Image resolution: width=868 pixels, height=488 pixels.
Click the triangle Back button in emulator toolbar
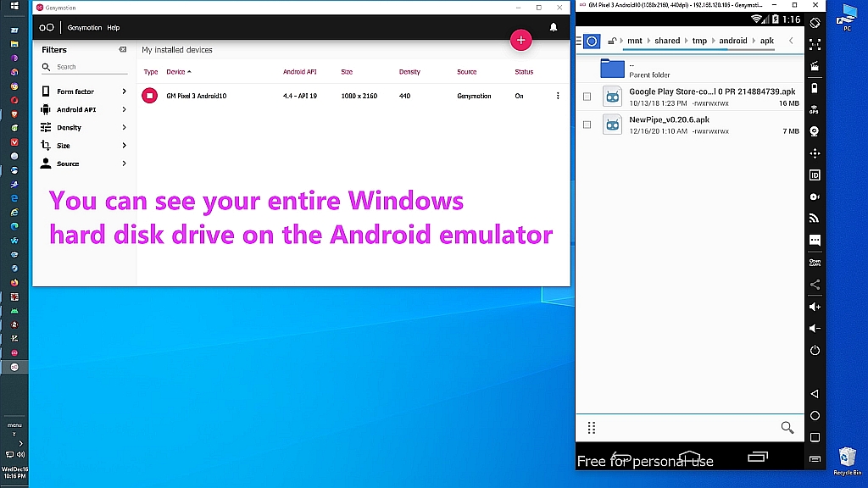point(815,393)
